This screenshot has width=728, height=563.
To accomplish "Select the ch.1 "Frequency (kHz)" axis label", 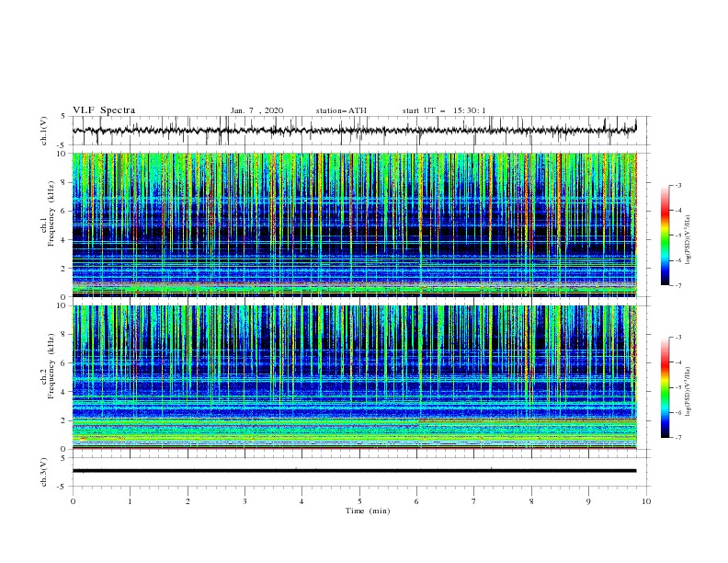I will (x=51, y=213).
